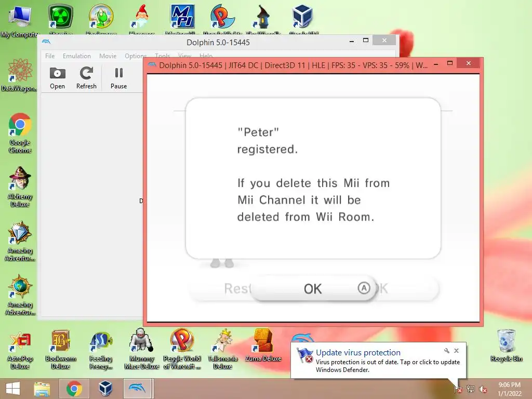Viewport: 532px width, 399px height.
Task: Select the Peggle Nights desktop icon
Action: [x=222, y=19]
